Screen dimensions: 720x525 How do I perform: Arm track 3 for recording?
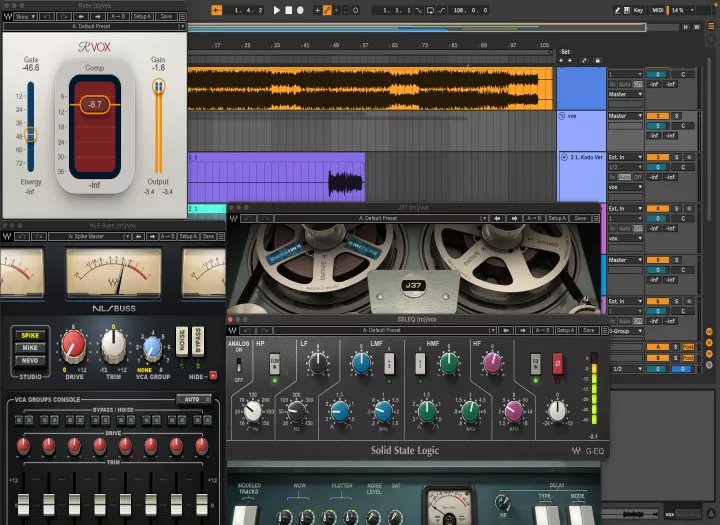tap(689, 157)
